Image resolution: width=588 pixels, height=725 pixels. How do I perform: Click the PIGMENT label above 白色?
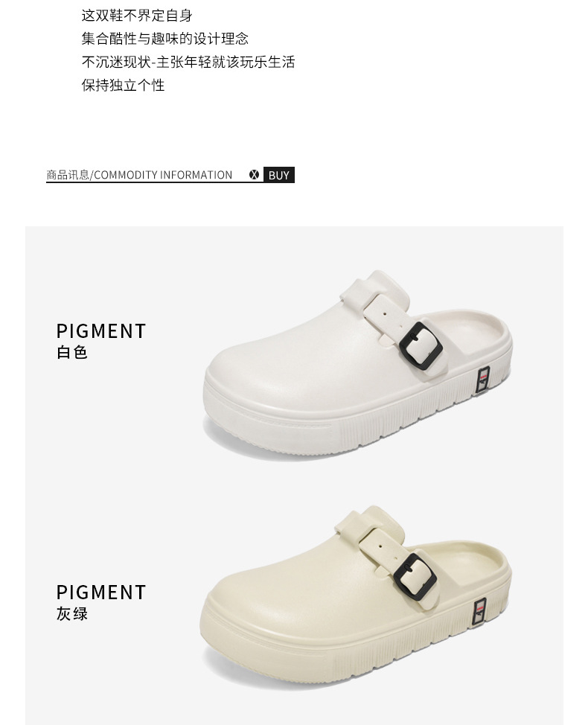click(101, 331)
